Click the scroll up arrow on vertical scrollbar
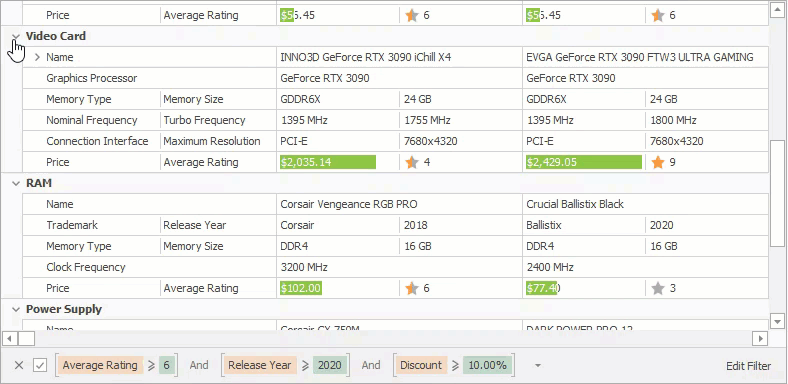This screenshot has width=788, height=384. tap(777, 7)
